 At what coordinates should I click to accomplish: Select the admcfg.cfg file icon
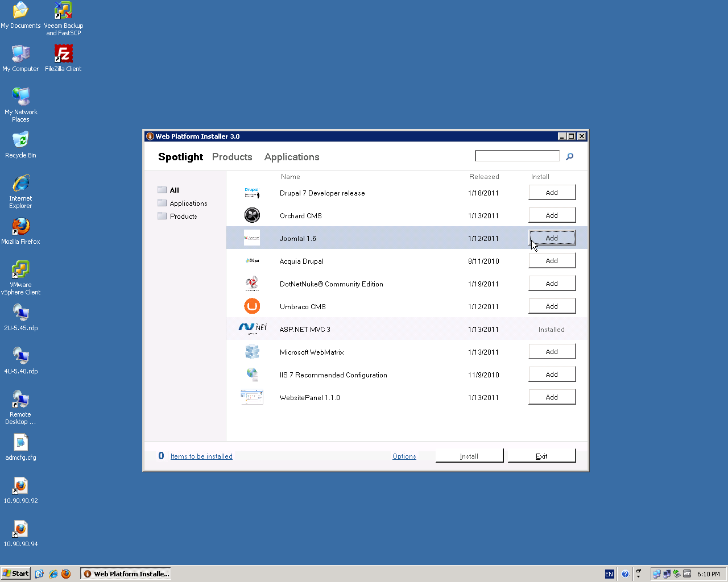point(20,447)
